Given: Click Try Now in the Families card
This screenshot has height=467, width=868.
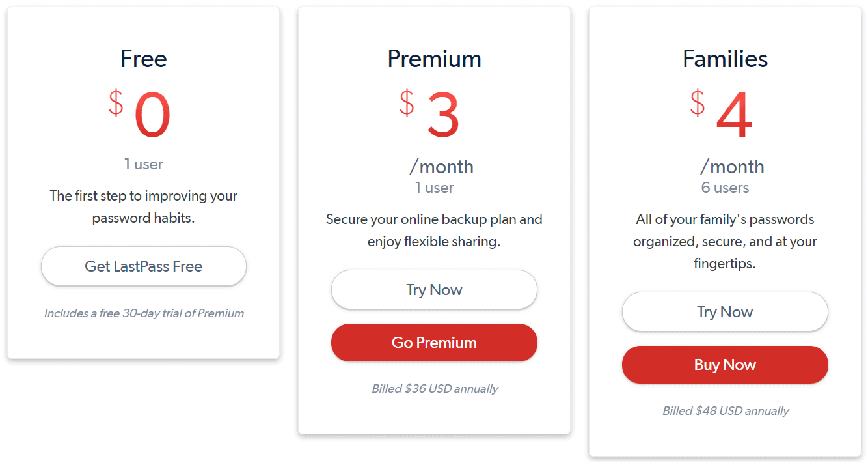Looking at the screenshot, I should 725,312.
